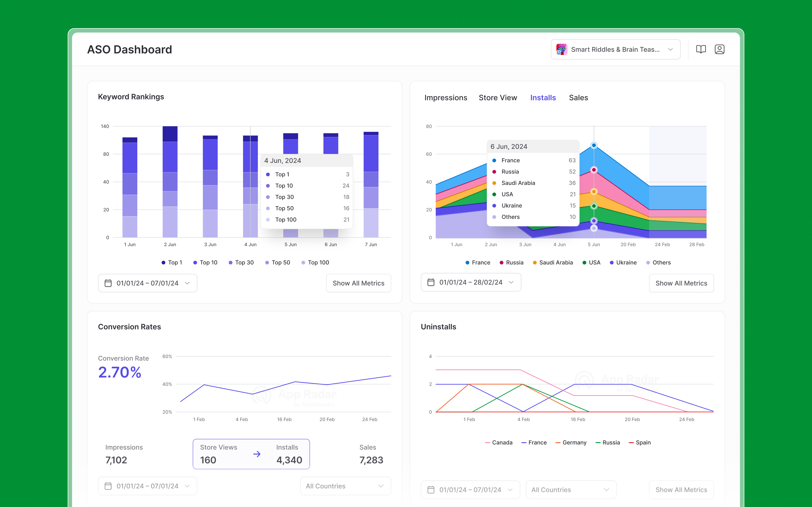Toggle Saudi Arabia series in Installs legend
812x507 pixels.
point(552,263)
